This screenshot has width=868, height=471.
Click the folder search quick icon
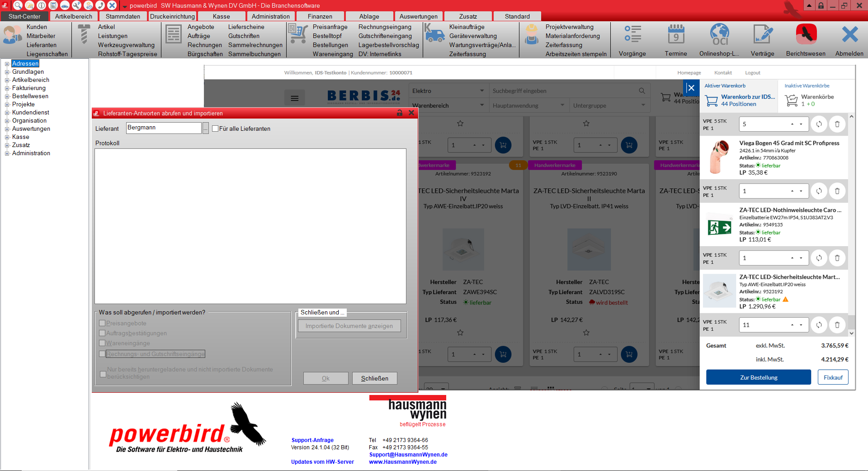pos(29,5)
